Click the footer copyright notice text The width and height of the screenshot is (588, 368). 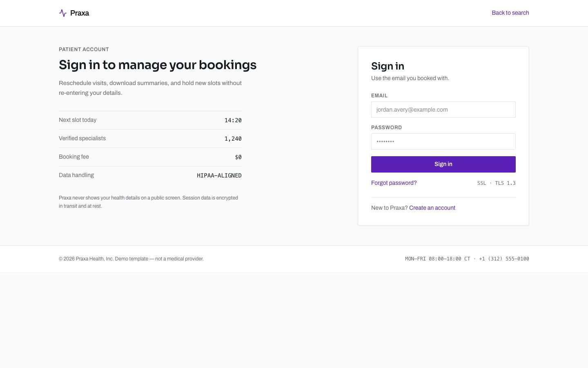[131, 259]
